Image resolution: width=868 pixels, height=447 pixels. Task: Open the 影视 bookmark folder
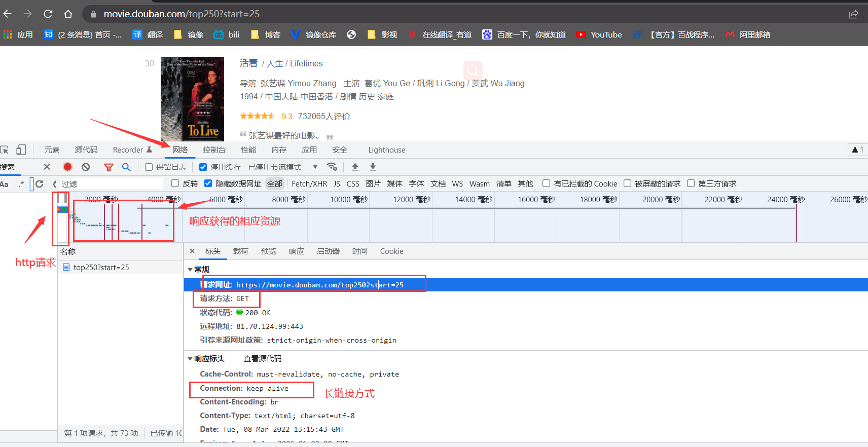coord(382,34)
